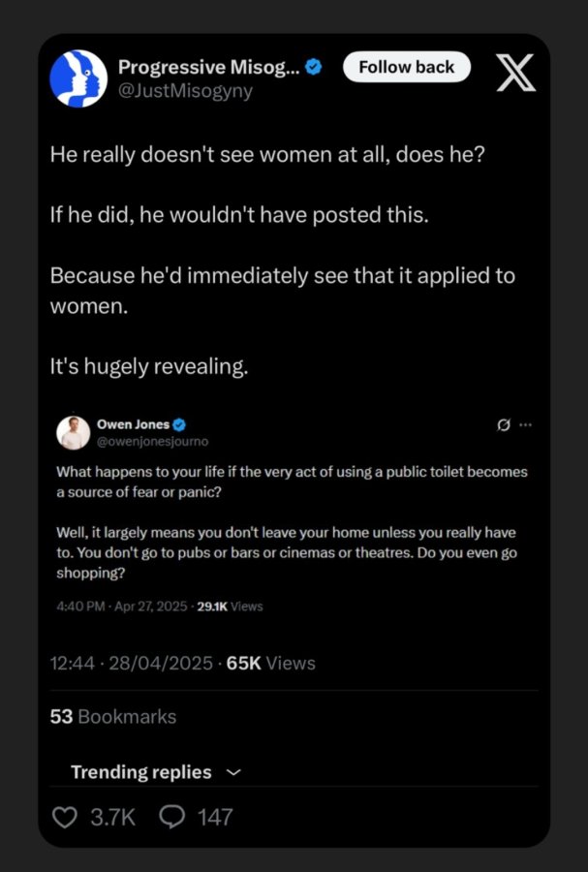
Task: Expand the Trending replies sort dropdown
Action: tap(156, 772)
